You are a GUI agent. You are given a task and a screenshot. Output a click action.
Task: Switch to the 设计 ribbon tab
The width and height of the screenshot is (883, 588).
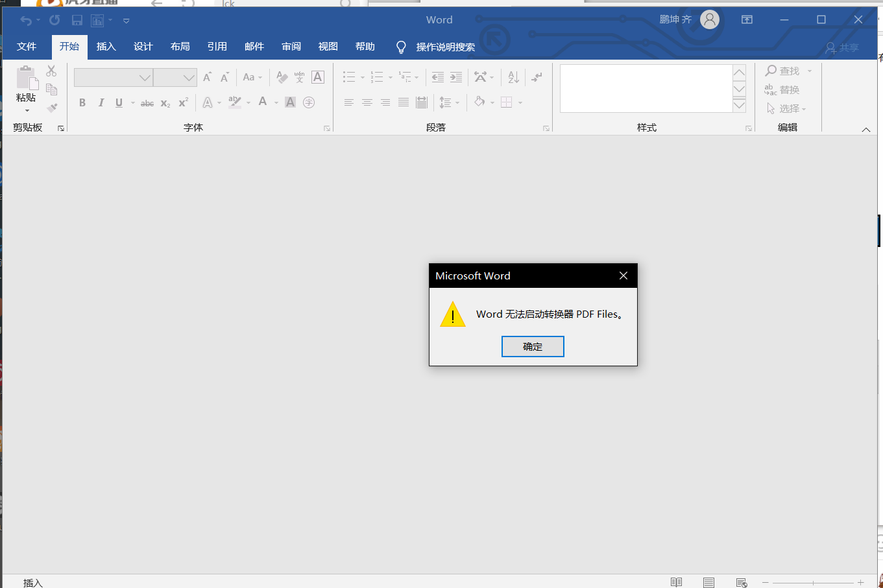tap(143, 47)
